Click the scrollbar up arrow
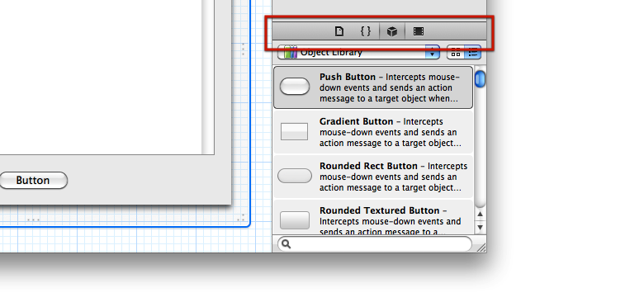The width and height of the screenshot is (644, 302). click(481, 215)
